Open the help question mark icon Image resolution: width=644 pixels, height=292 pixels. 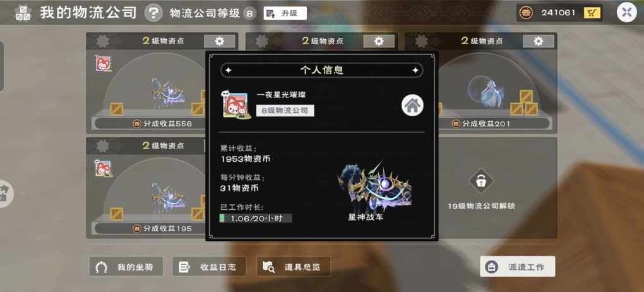click(153, 13)
